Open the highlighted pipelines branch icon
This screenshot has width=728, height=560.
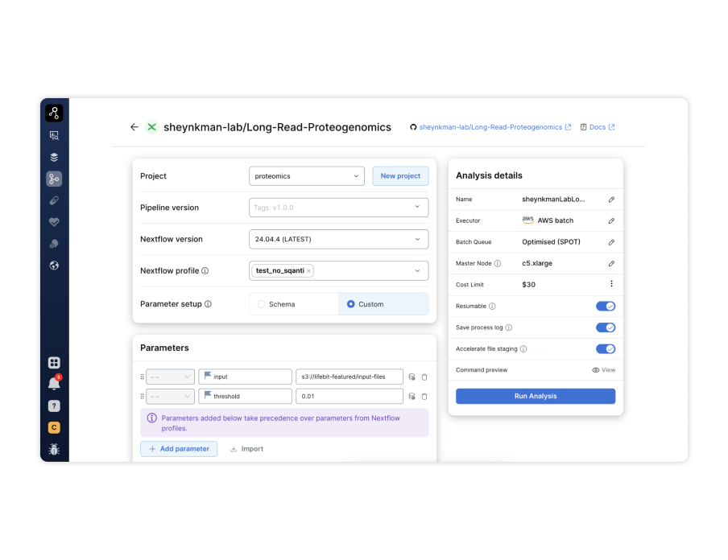tap(54, 179)
